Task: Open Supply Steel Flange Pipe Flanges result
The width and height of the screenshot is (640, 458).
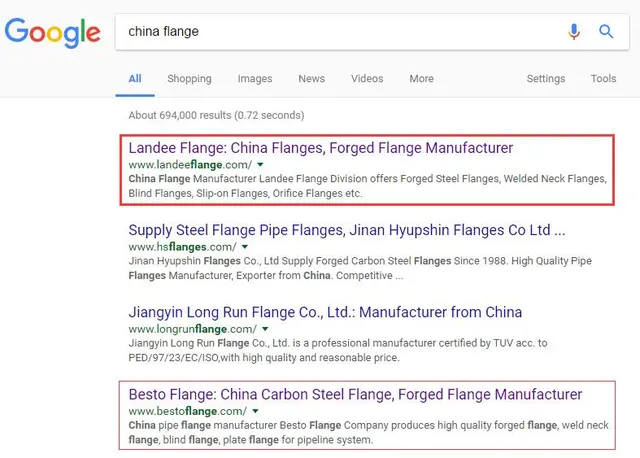Action: [346, 230]
